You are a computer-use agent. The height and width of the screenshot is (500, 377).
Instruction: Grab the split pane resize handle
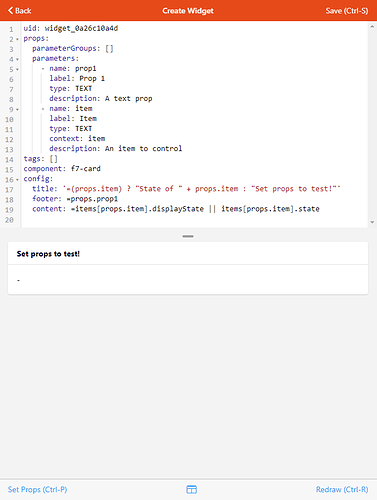[188, 236]
